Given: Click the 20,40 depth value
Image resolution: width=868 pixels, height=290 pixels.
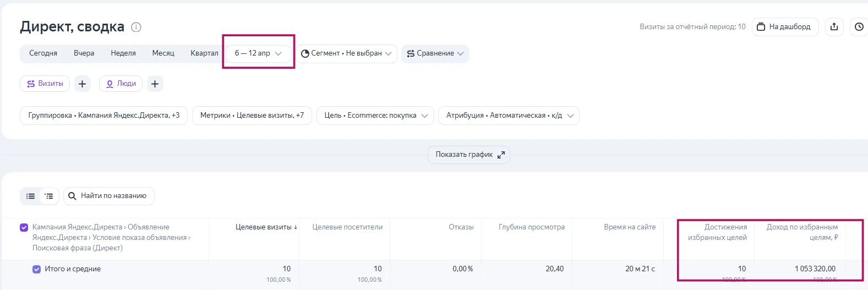Looking at the screenshot, I should click(555, 269).
